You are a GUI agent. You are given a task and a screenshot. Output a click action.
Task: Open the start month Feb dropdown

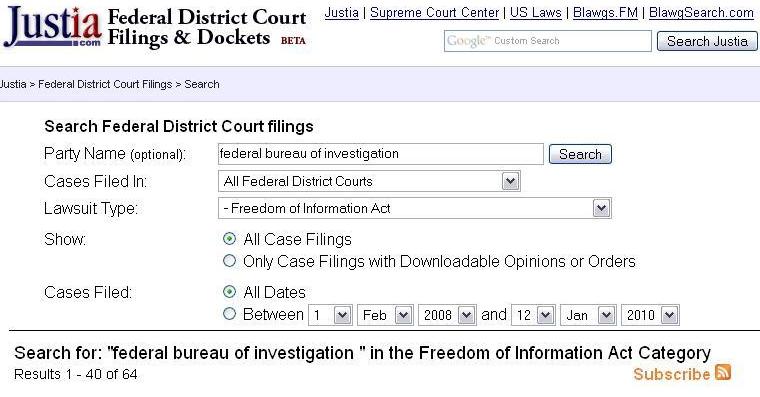[x=385, y=315]
